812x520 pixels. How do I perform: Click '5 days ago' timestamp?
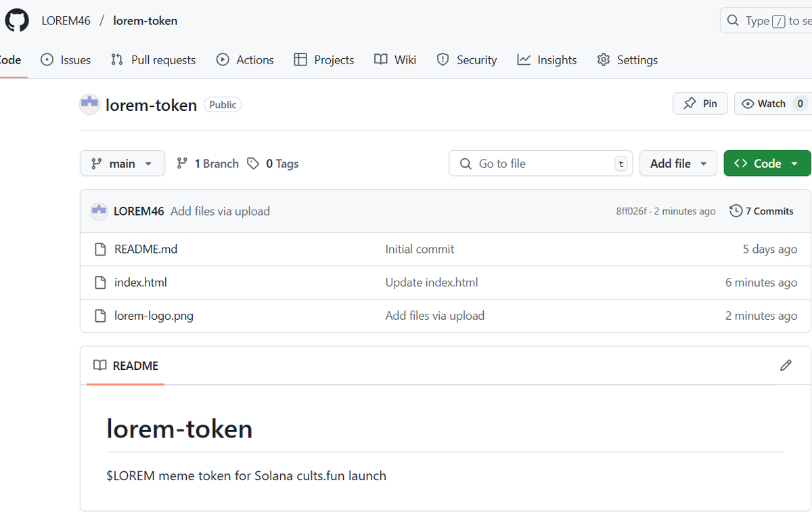(770, 249)
